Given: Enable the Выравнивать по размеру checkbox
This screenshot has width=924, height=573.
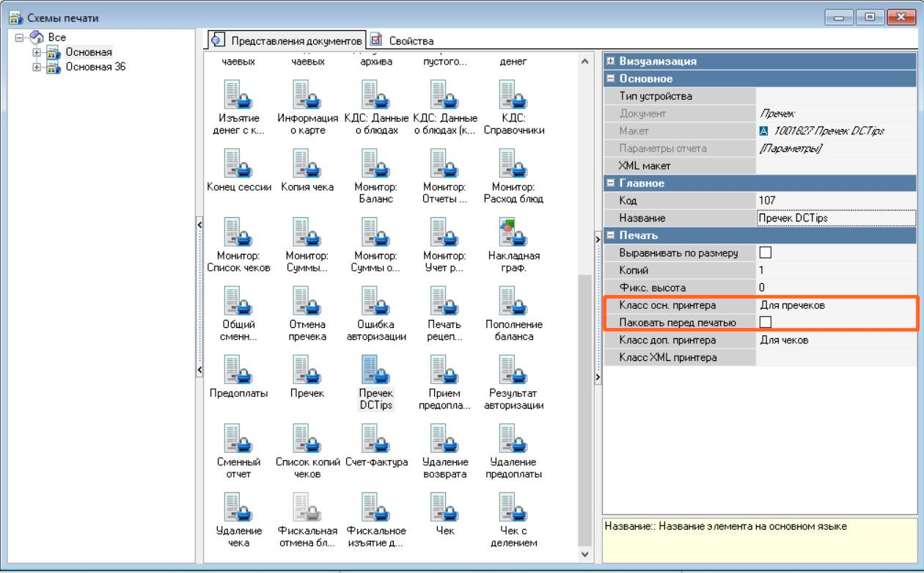Looking at the screenshot, I should [766, 253].
